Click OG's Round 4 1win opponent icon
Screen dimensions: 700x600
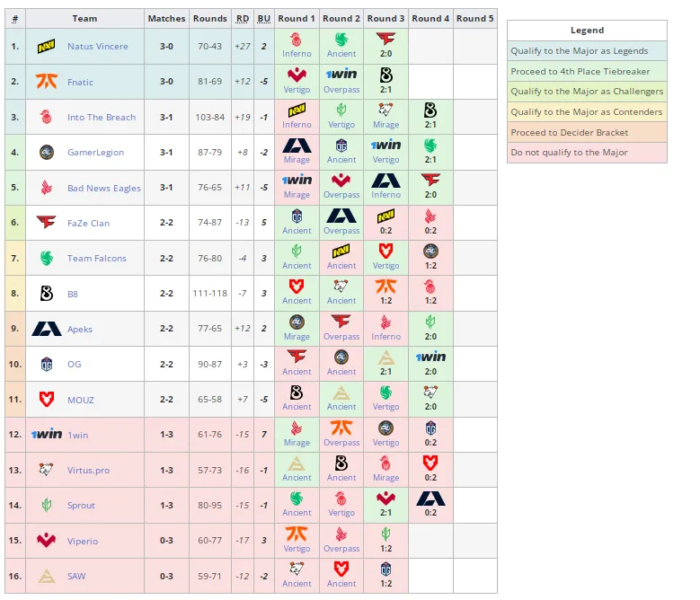430,357
